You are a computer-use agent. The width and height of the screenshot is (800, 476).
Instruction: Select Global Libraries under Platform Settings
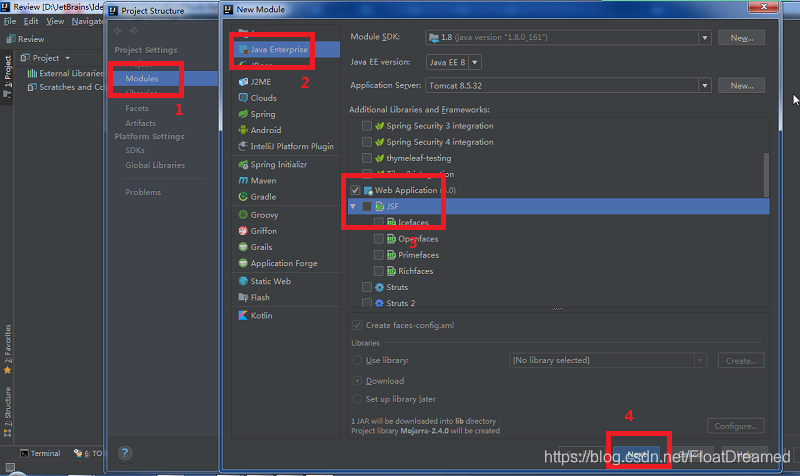coord(155,165)
